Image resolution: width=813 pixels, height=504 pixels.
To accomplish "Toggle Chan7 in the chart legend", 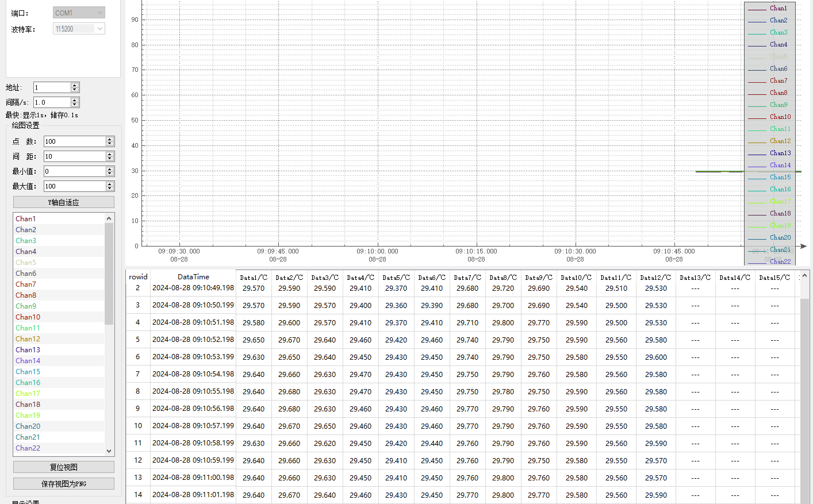I will (x=778, y=81).
